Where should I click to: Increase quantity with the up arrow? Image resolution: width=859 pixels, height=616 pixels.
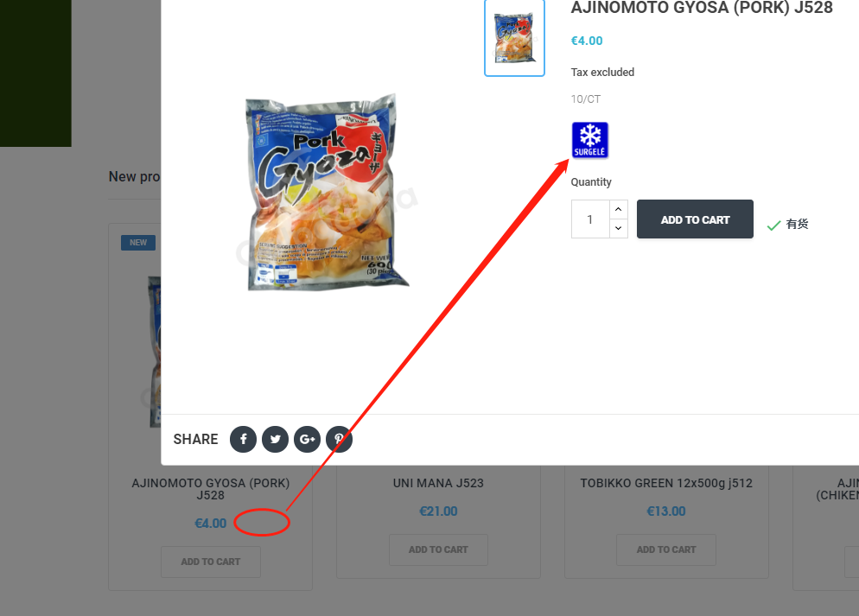619,210
